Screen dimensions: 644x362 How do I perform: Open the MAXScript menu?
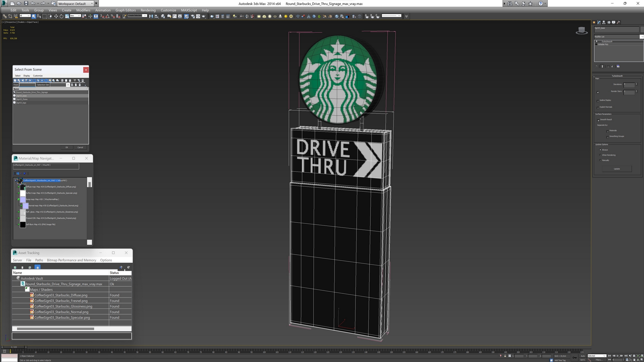pyautogui.click(x=189, y=10)
